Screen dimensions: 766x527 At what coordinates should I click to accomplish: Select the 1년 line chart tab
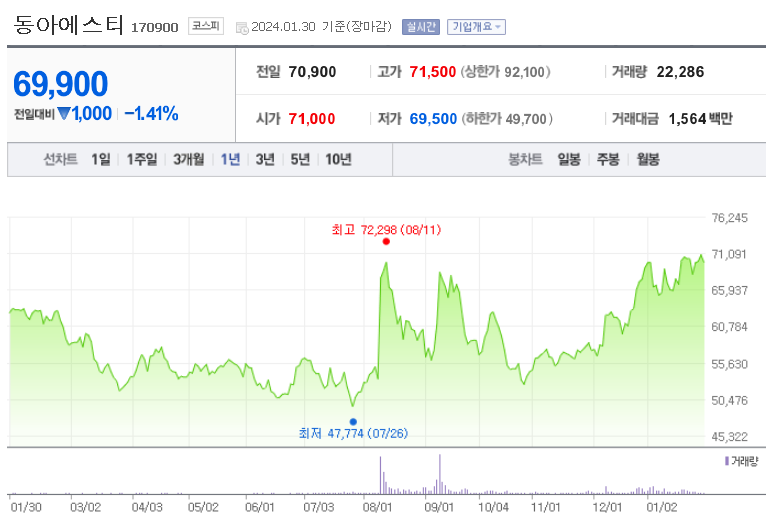[230, 159]
